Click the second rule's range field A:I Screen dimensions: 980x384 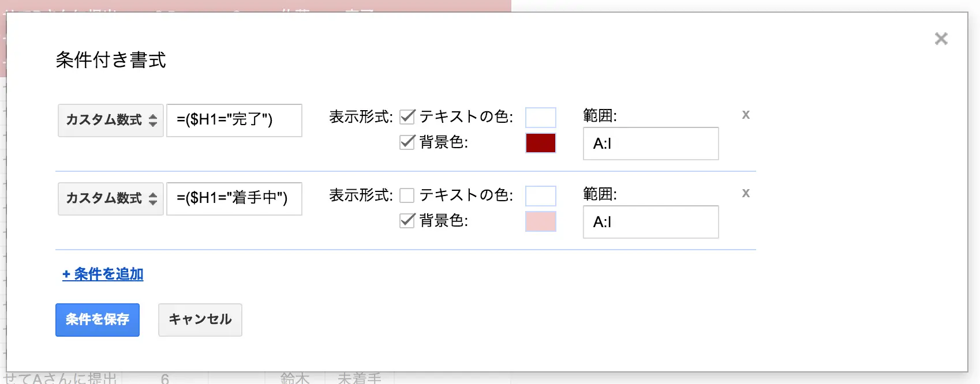tap(650, 222)
